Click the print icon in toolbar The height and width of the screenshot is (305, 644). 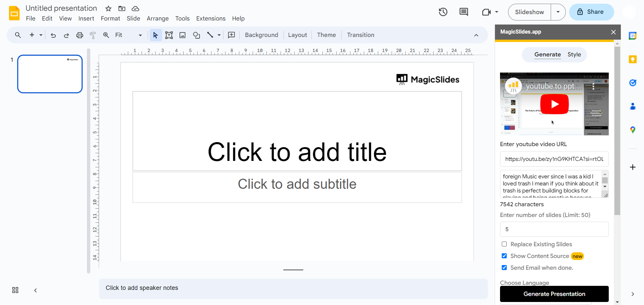click(x=80, y=35)
